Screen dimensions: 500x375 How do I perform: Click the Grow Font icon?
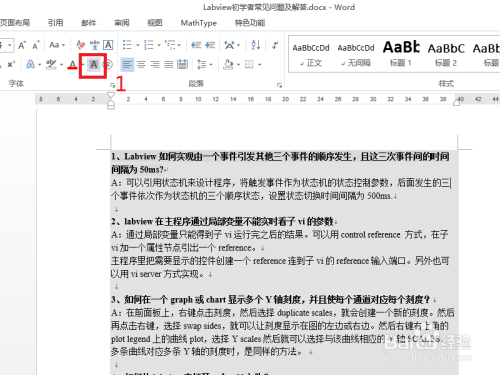click(x=22, y=45)
